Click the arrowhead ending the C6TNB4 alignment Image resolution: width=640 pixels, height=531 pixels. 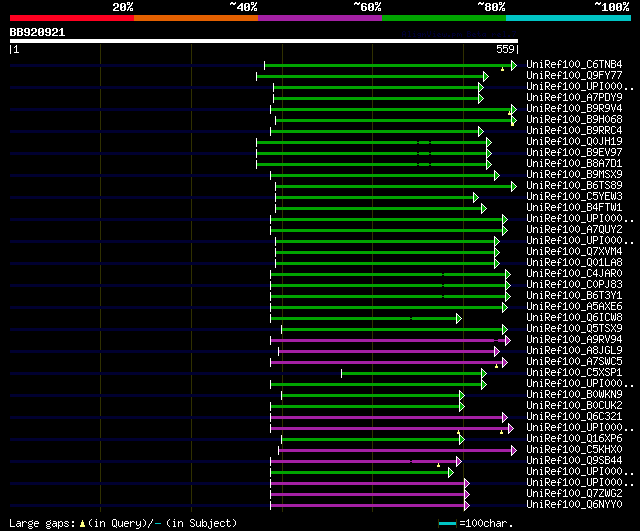coord(514,65)
